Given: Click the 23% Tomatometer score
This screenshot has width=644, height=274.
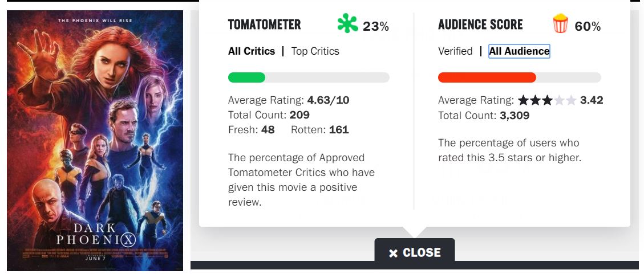Looking at the screenshot, I should [376, 26].
